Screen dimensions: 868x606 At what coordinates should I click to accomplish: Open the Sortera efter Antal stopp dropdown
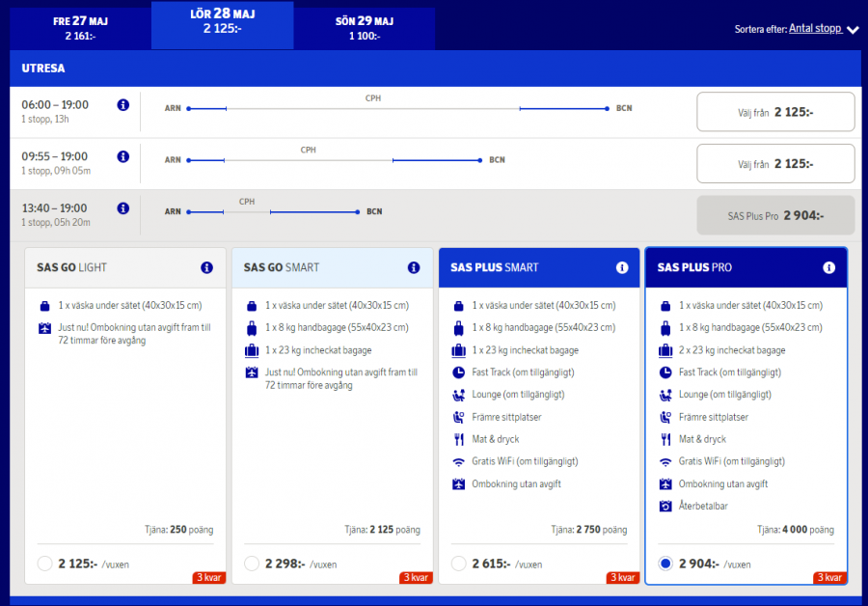[x=814, y=29]
